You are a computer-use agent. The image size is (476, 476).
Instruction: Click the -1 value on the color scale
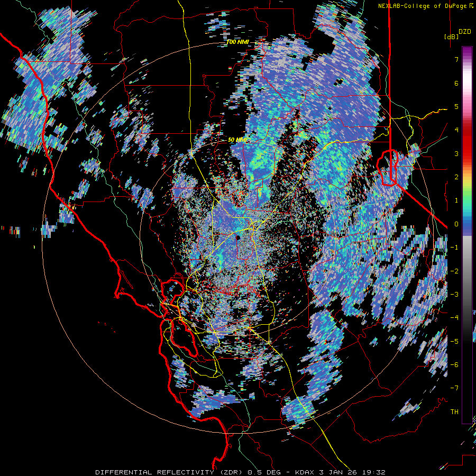[454, 248]
